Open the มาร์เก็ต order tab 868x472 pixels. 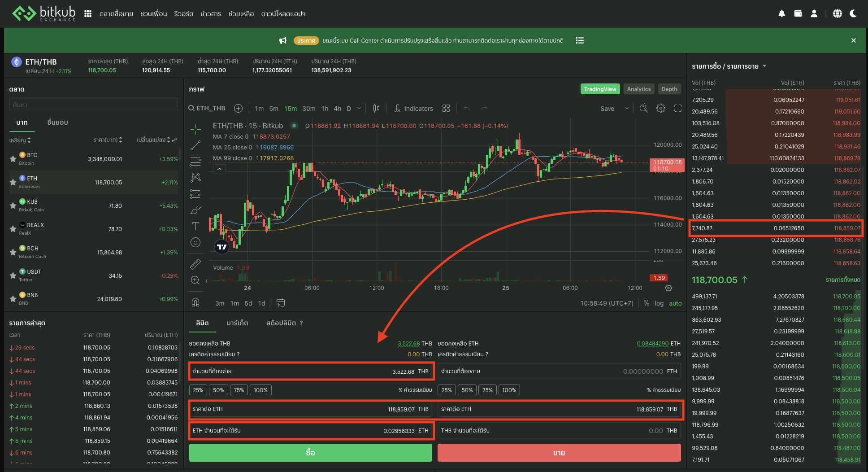[237, 323]
